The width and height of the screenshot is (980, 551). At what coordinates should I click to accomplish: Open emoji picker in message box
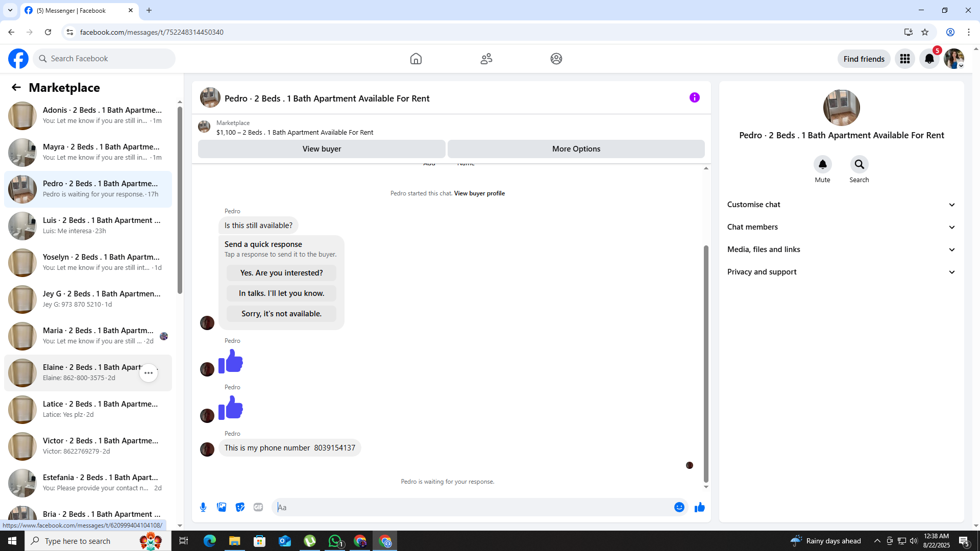pyautogui.click(x=679, y=507)
